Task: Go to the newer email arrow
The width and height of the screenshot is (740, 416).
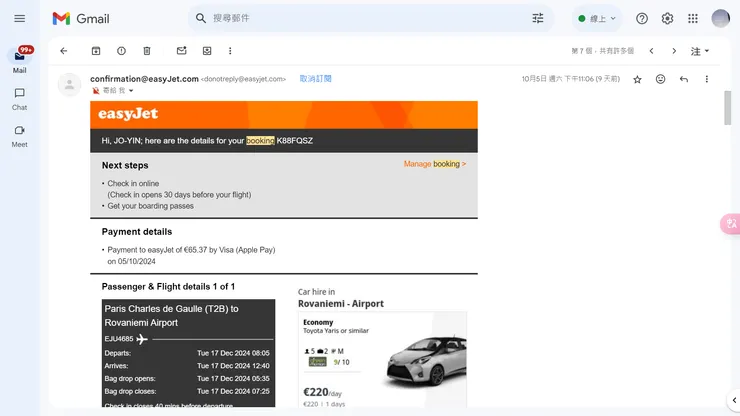Action: (x=651, y=51)
